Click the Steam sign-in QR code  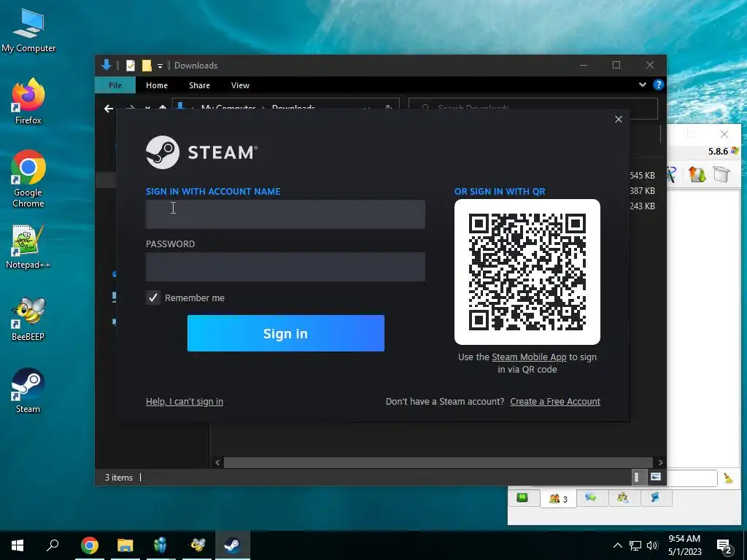pos(527,272)
